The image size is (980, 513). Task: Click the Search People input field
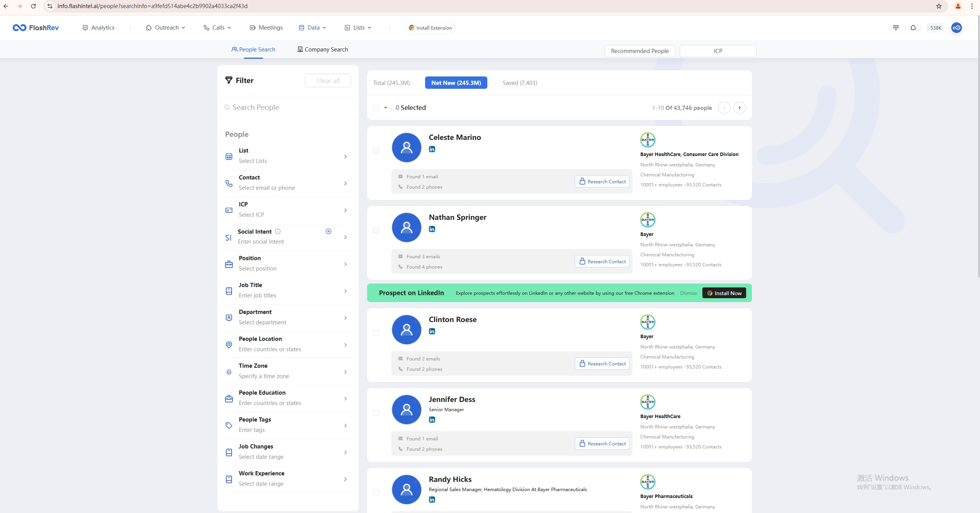[288, 108]
